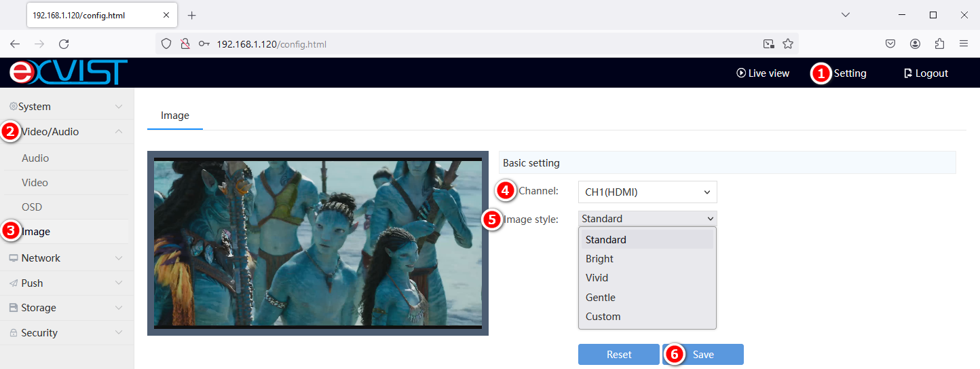This screenshot has height=369, width=980.
Task: Expand the Push menu chevron
Action: [x=119, y=283]
